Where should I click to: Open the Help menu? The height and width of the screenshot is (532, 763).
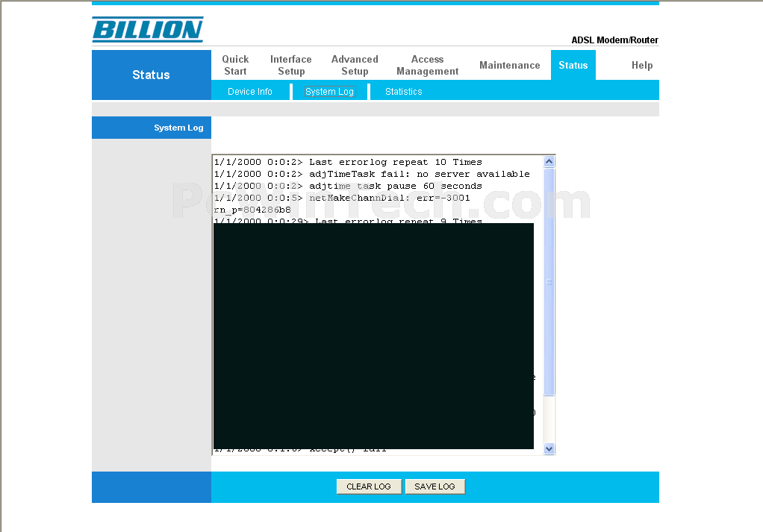click(641, 65)
